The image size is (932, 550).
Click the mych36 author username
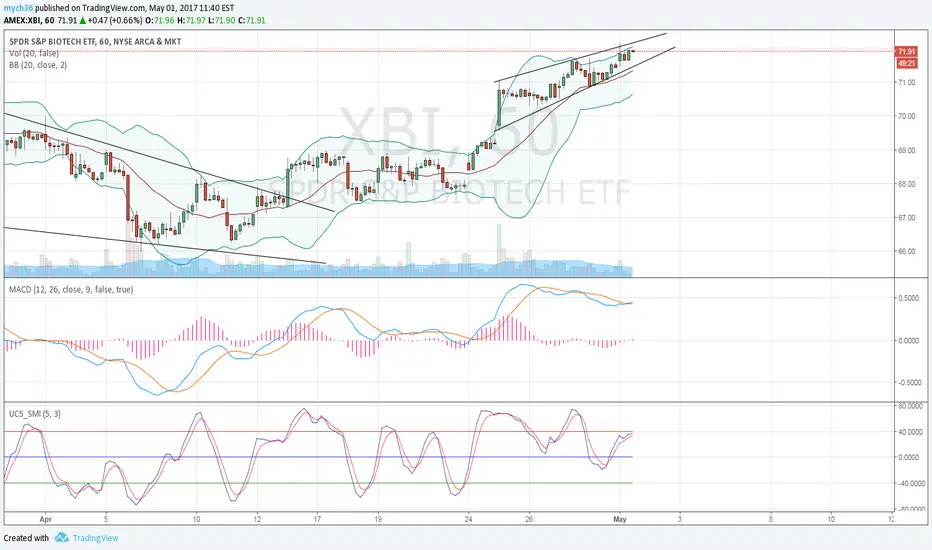pyautogui.click(x=18, y=8)
